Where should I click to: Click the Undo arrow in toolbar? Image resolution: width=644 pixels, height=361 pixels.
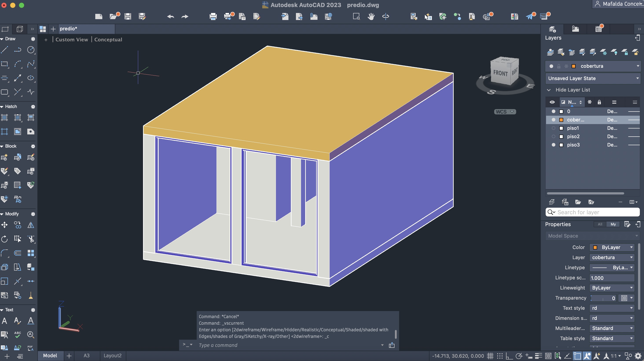click(171, 16)
